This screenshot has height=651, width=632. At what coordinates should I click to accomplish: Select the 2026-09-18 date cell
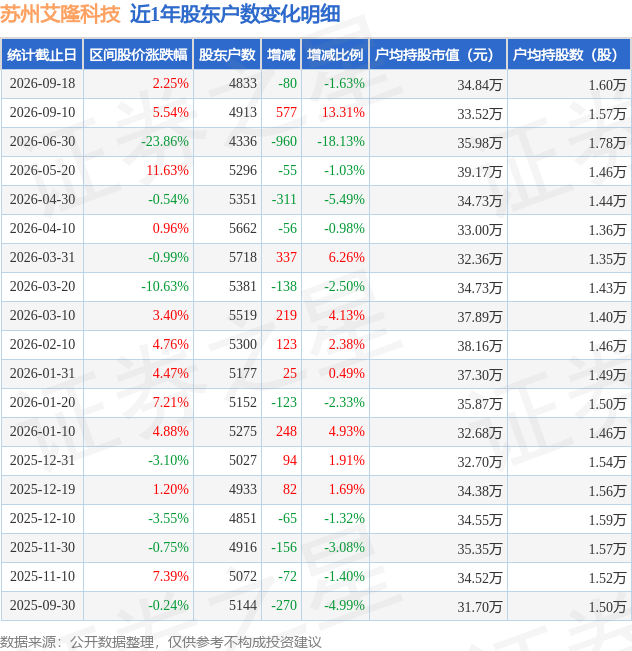click(42, 83)
